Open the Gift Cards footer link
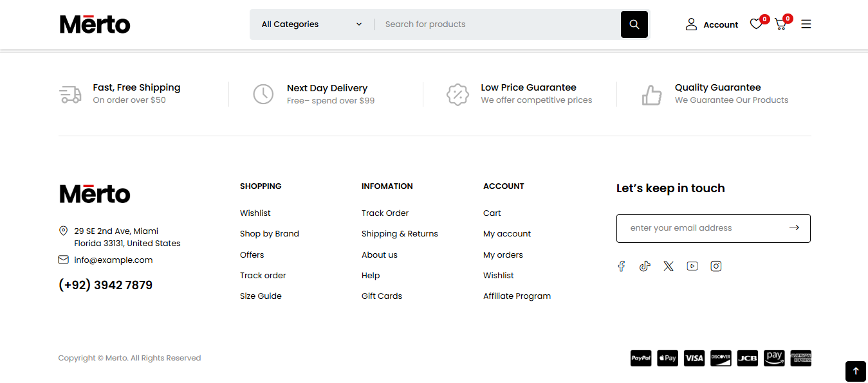Viewport: 868px width, 383px height. click(382, 296)
